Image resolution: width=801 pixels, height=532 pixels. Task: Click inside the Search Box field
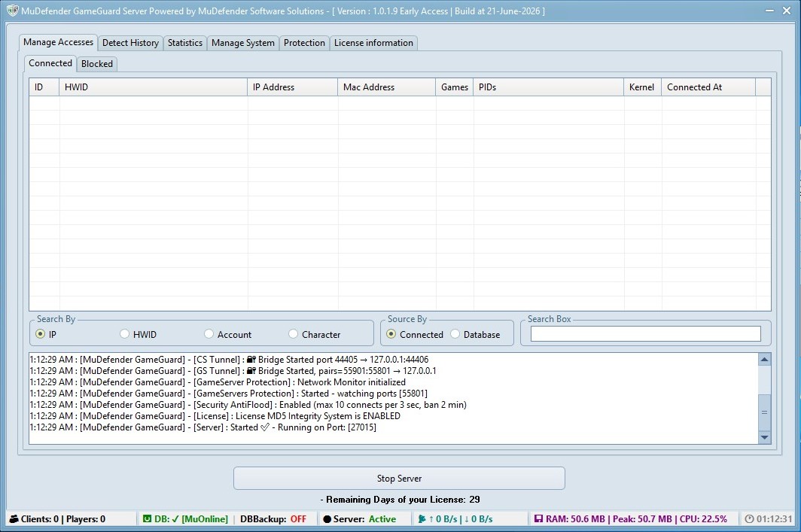(x=646, y=334)
